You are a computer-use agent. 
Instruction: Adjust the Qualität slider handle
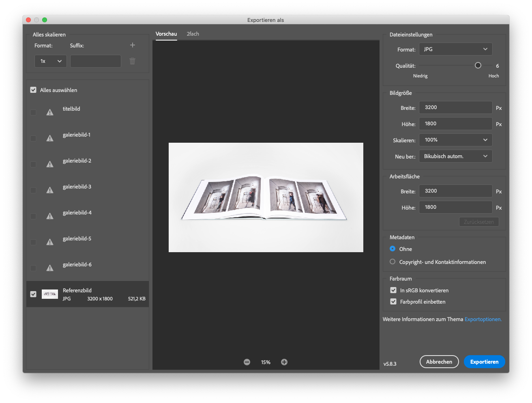pyautogui.click(x=478, y=65)
